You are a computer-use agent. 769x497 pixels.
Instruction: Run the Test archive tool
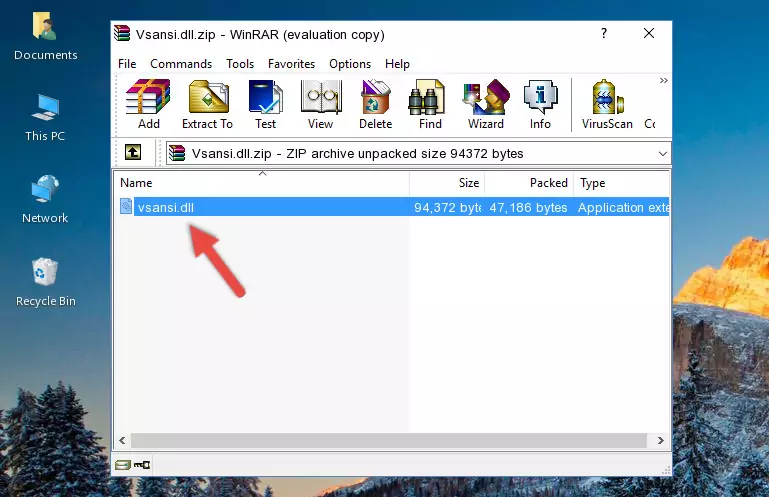[x=265, y=105]
